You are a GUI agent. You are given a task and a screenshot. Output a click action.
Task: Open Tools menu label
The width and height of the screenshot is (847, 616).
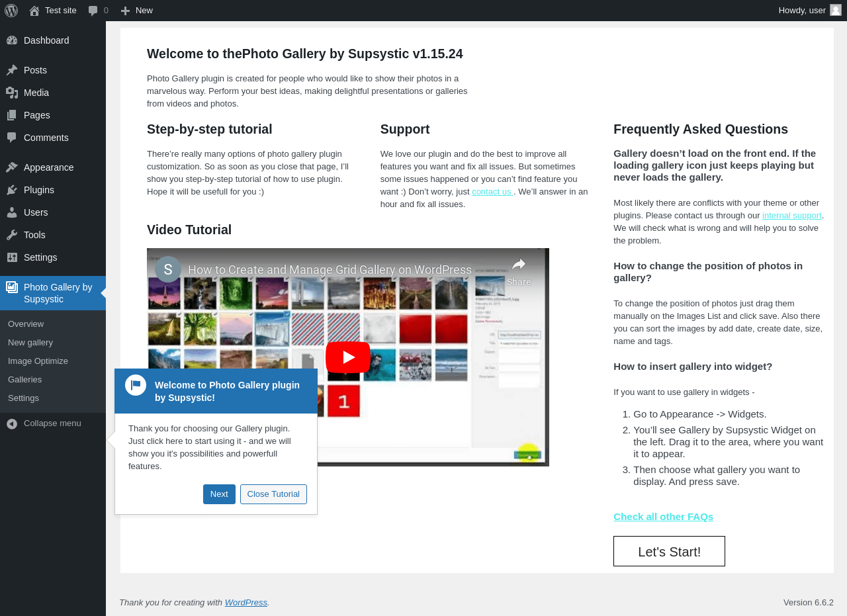click(34, 235)
